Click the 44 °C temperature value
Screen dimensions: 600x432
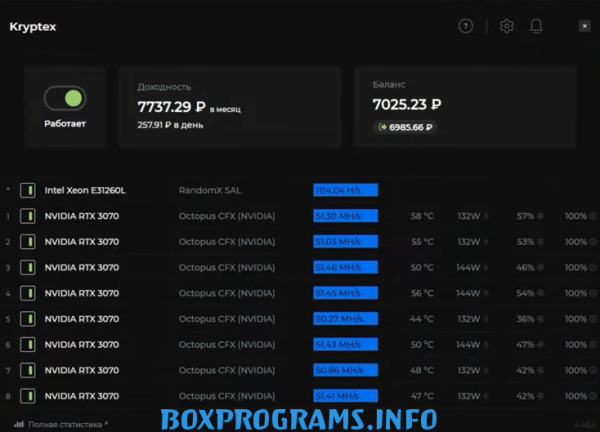(422, 319)
